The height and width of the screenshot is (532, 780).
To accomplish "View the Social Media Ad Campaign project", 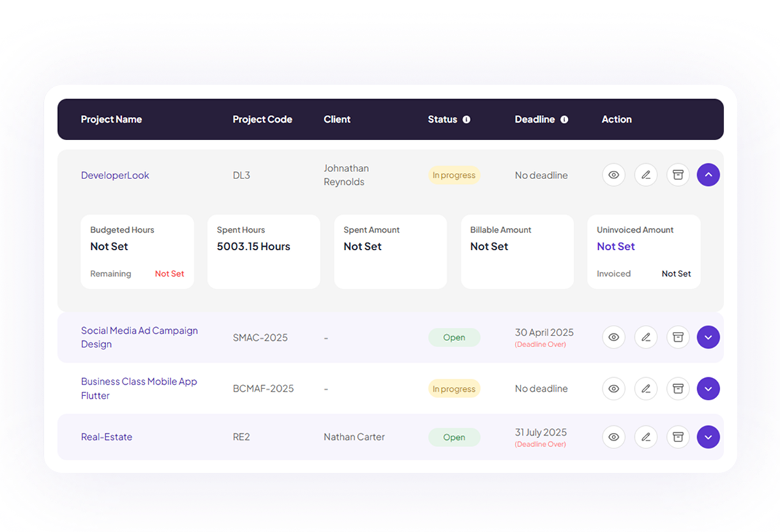I will [613, 337].
